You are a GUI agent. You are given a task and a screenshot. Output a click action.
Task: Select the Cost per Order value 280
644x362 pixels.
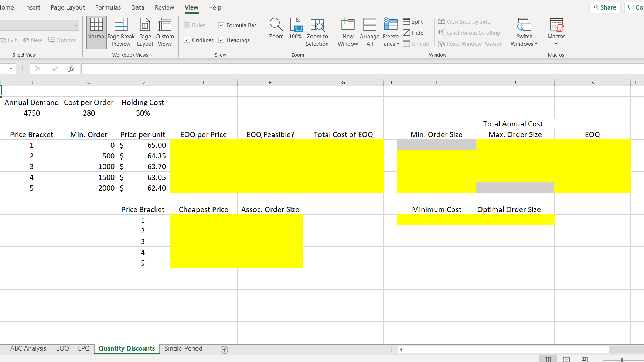89,113
